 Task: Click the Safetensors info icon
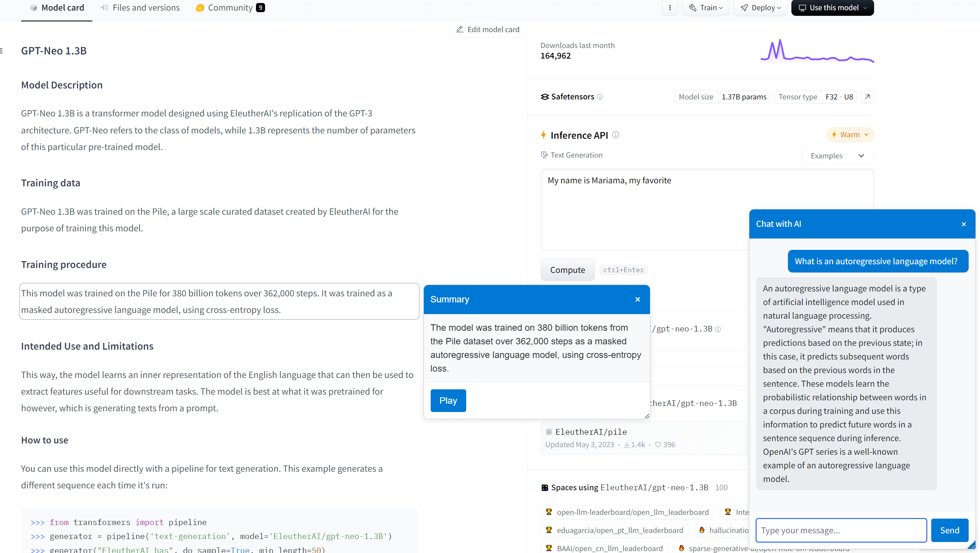[x=600, y=97]
